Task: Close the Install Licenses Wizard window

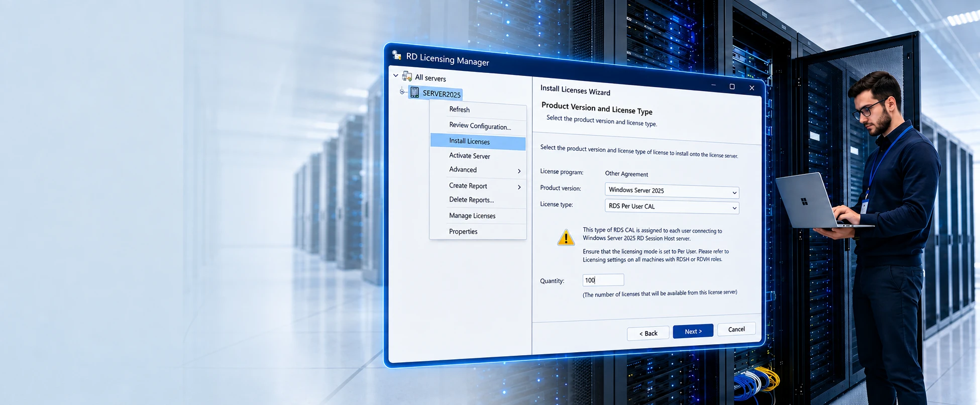Action: (751, 88)
